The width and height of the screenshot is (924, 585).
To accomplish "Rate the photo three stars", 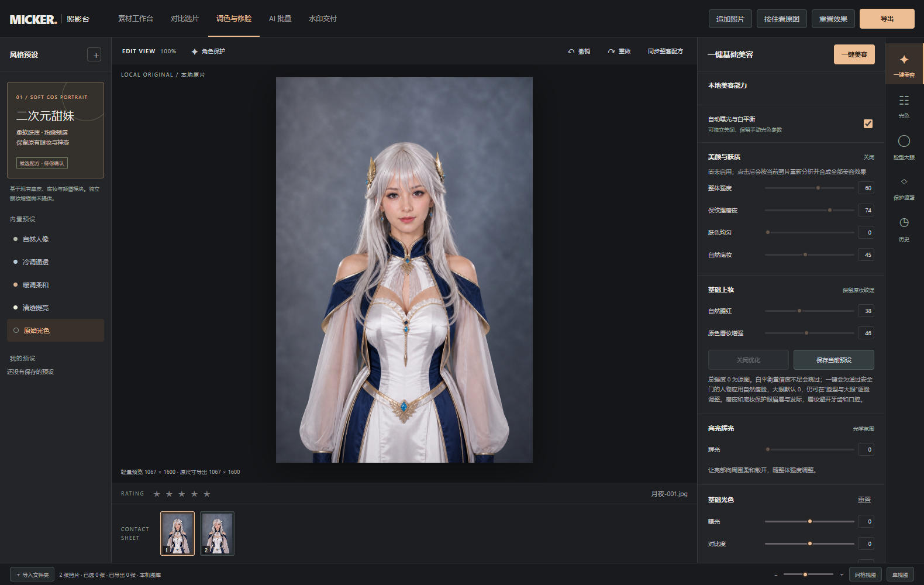I will point(182,494).
